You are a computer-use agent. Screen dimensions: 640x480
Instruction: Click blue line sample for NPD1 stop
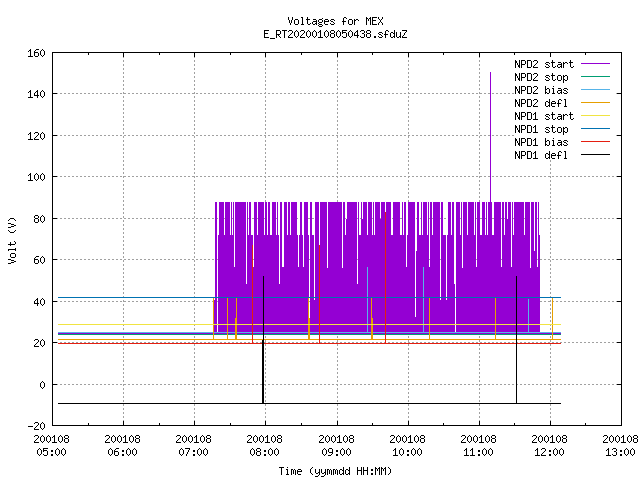(x=596, y=129)
